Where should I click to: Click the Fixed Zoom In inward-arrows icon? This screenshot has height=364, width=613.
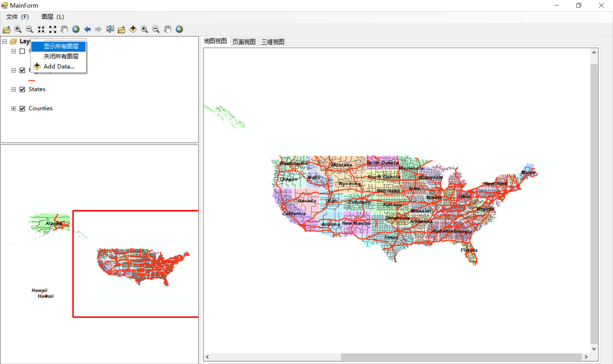click(x=41, y=29)
